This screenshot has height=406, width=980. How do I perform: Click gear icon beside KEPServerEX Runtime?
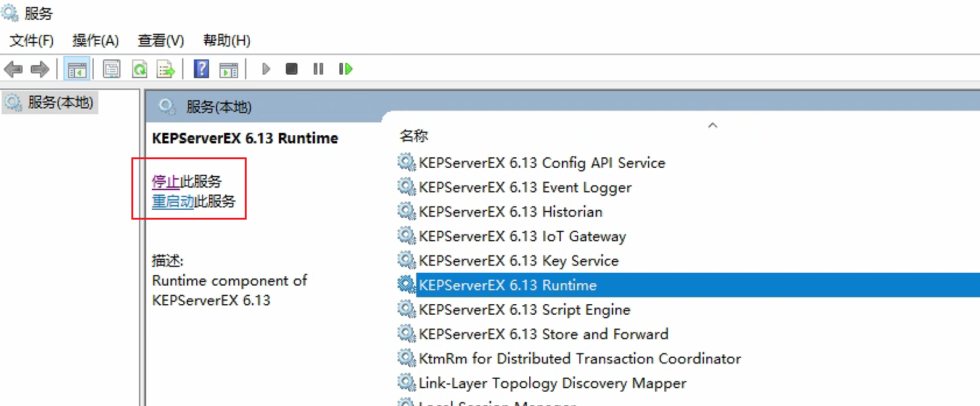[x=406, y=284]
